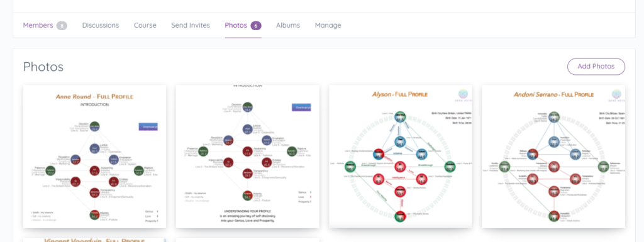Screen dimensions: 644x242
Task: Go to the Course tab
Action: pyautogui.click(x=145, y=25)
